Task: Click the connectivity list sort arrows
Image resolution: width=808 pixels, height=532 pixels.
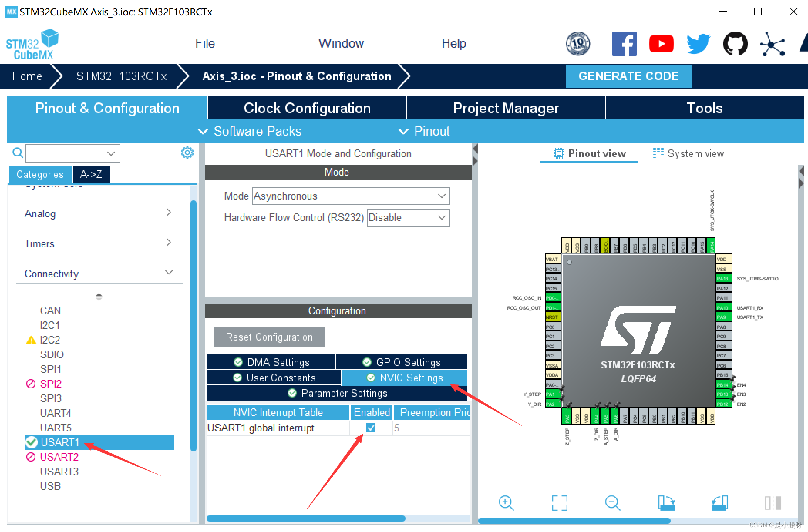Action: (99, 297)
